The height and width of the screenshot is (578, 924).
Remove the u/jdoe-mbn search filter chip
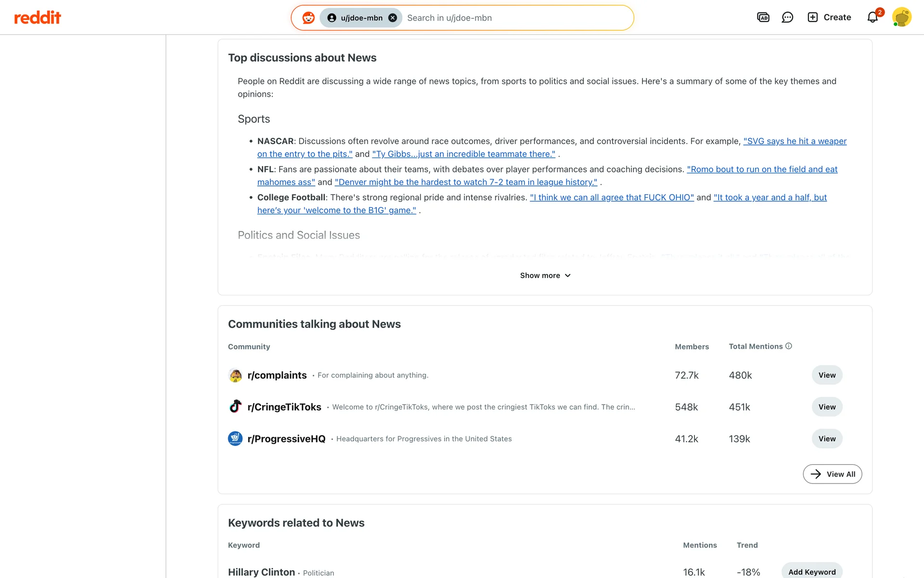tap(393, 18)
